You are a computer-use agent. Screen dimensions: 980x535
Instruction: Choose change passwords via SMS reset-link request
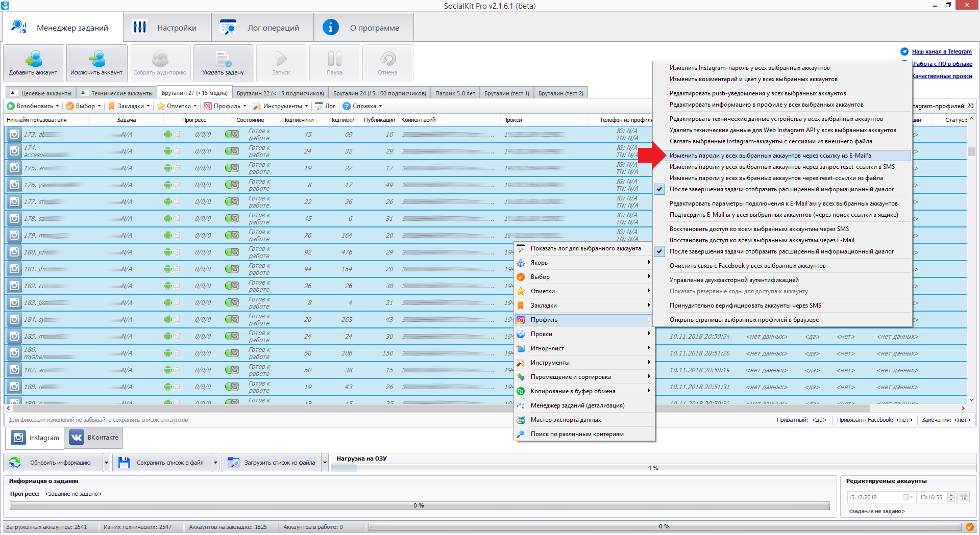tap(782, 167)
